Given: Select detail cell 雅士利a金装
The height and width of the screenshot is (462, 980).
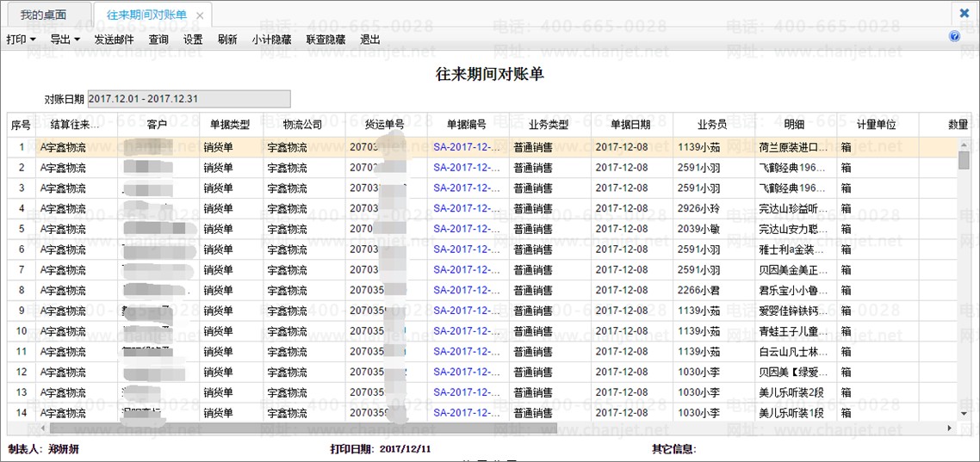Looking at the screenshot, I should 796,249.
